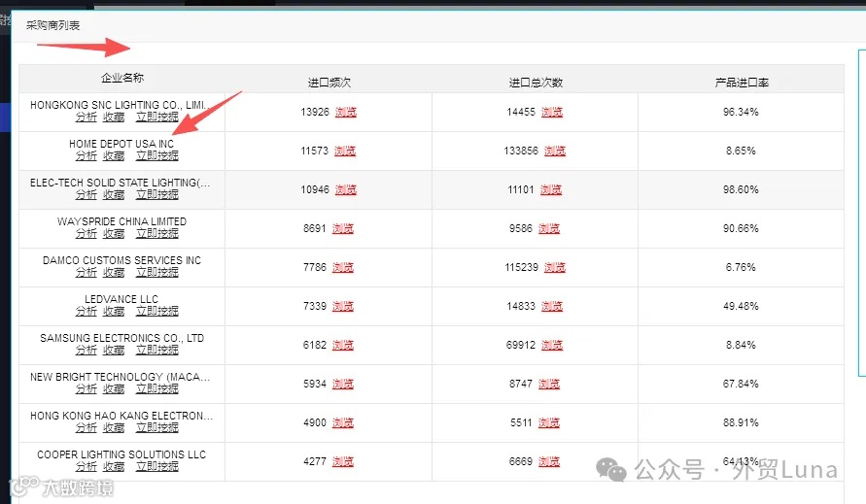Open 分析 for SAMSUNG ELECTRONICS CO., LTD
The width and height of the screenshot is (866, 504).
(87, 350)
